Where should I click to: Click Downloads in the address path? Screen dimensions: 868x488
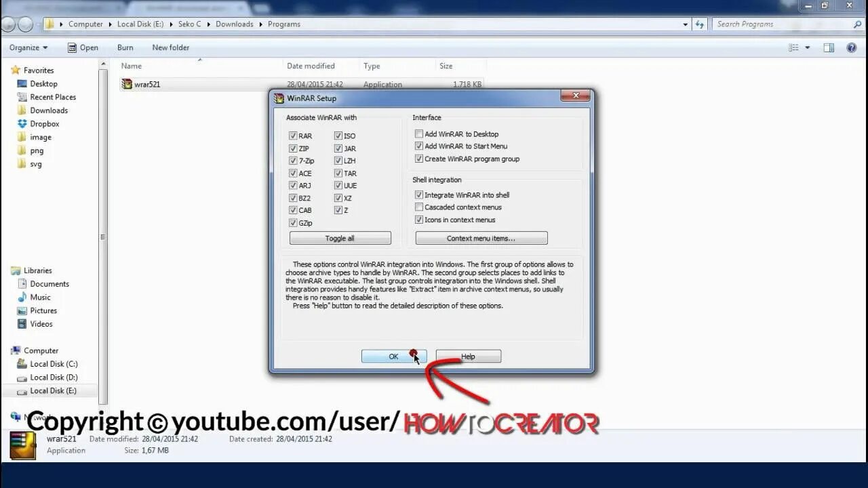234,24
